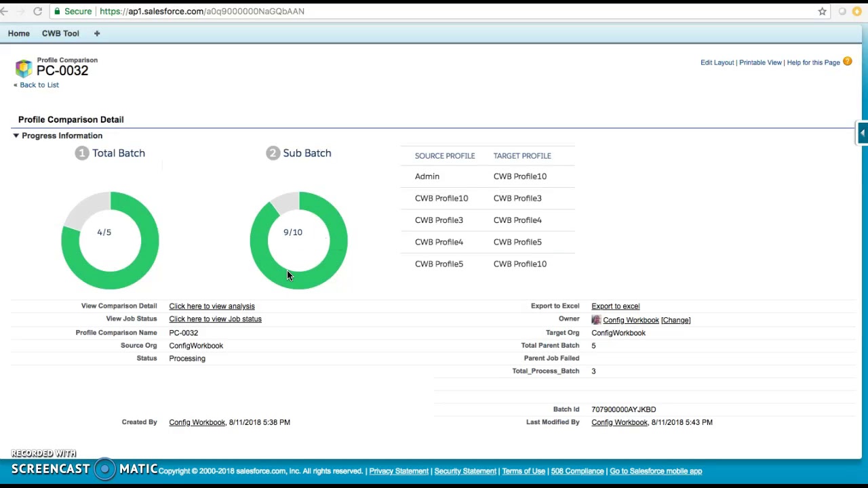Click the Profile Comparison cube icon
The height and width of the screenshot is (488, 868).
click(24, 68)
